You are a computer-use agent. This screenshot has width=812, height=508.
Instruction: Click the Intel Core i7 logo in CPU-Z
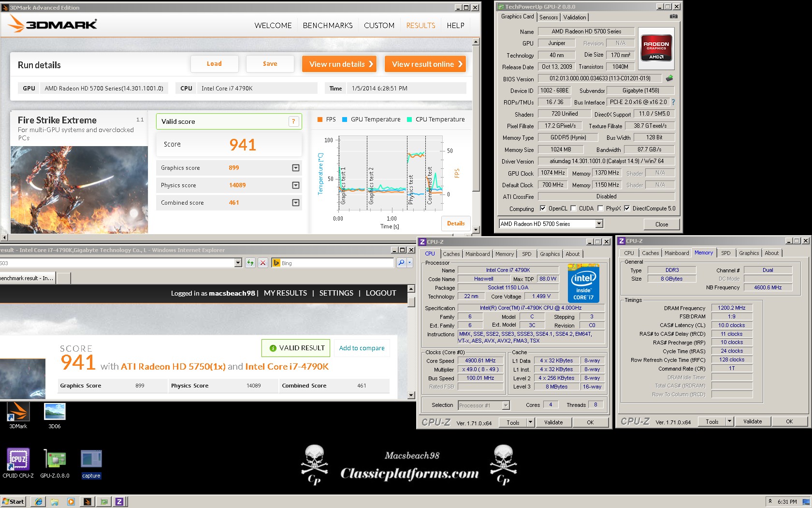[583, 283]
